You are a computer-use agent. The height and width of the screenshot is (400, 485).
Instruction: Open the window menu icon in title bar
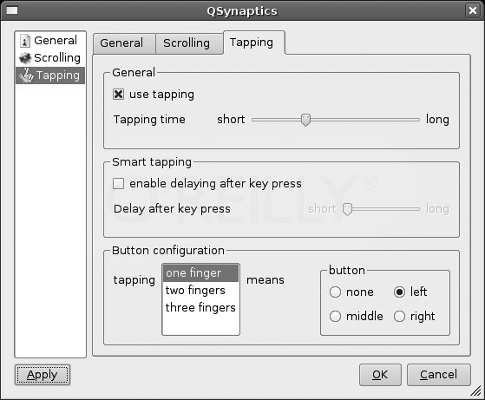pyautogui.click(x=12, y=11)
